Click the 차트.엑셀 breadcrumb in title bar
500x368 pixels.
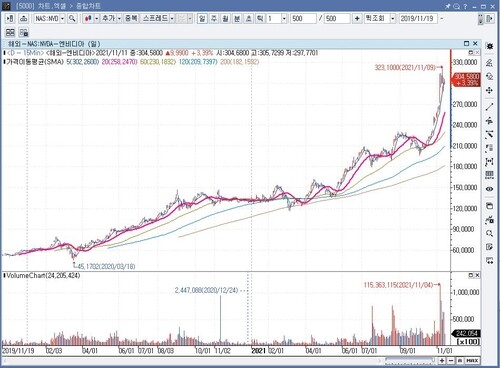pos(52,6)
